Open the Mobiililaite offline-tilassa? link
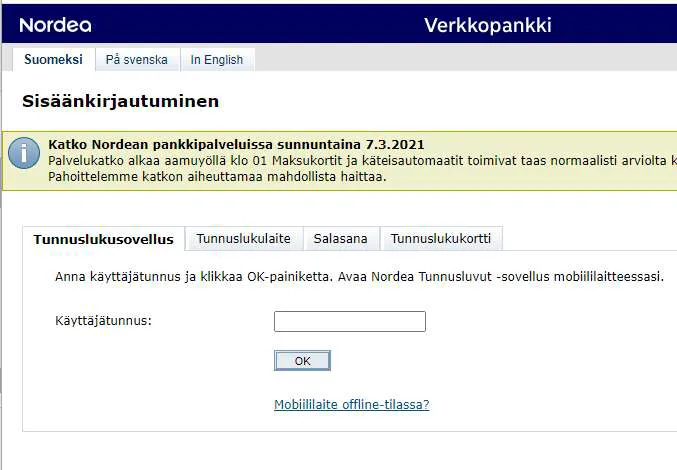 (x=351, y=405)
